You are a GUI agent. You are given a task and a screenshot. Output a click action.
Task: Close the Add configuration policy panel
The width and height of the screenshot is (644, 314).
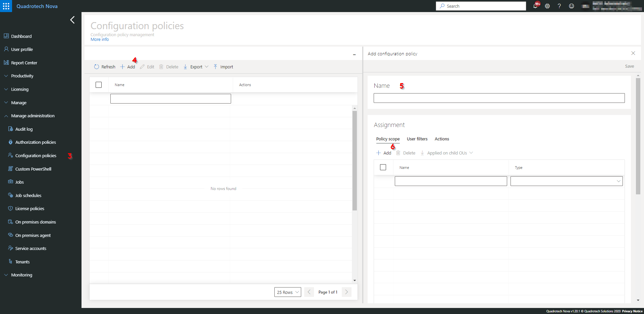pyautogui.click(x=633, y=53)
